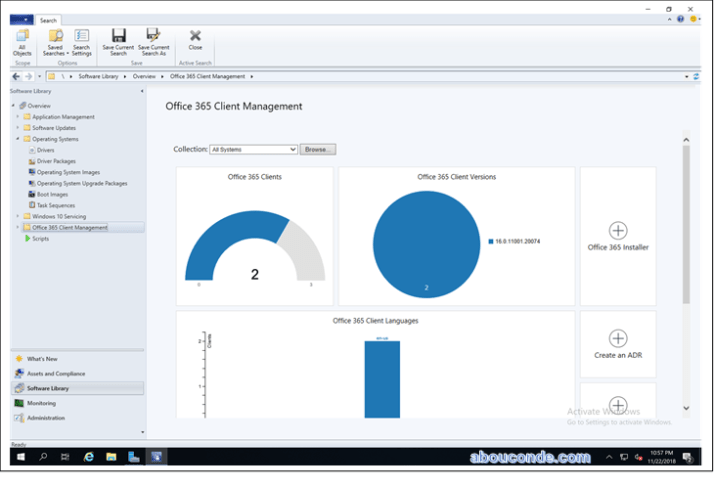Image resolution: width=714 pixels, height=486 pixels.
Task: Open Internet Explorer from the taskbar
Action: [89, 457]
